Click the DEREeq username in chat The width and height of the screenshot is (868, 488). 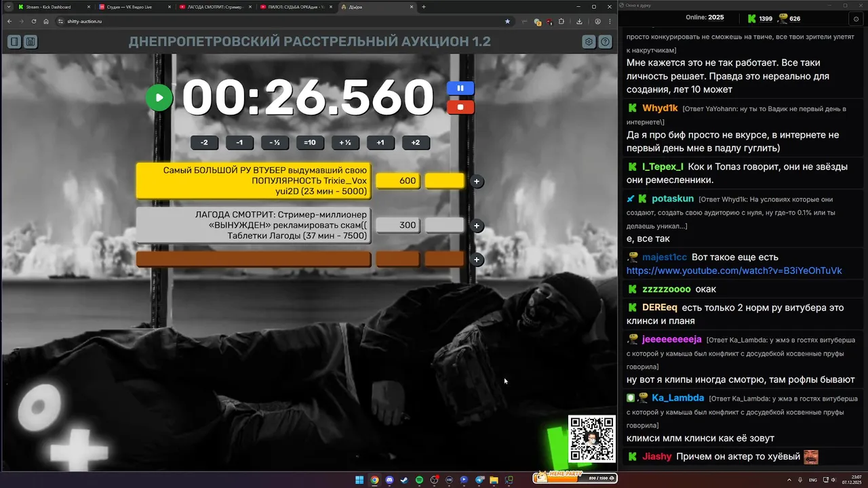pos(660,307)
